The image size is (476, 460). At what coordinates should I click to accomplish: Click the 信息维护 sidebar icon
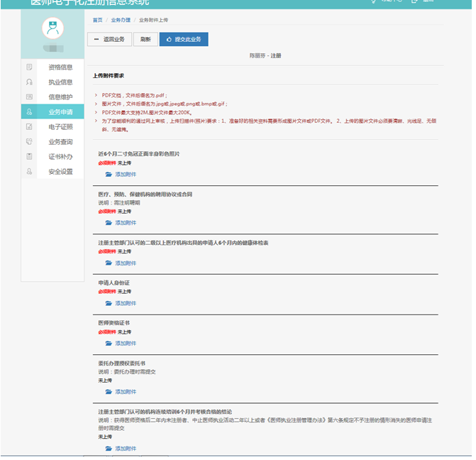coord(29,97)
